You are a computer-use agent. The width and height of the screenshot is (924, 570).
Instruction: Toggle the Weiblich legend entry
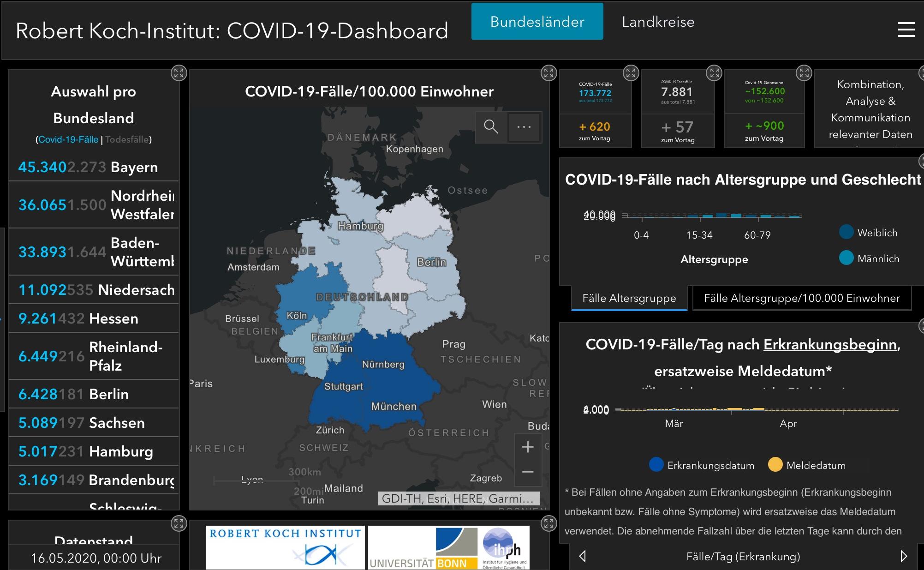click(847, 232)
